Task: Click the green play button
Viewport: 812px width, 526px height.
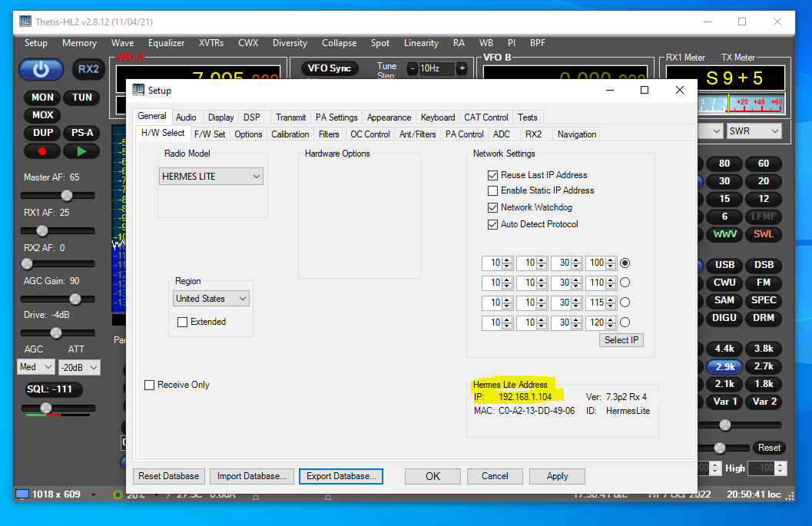Action: (x=82, y=151)
